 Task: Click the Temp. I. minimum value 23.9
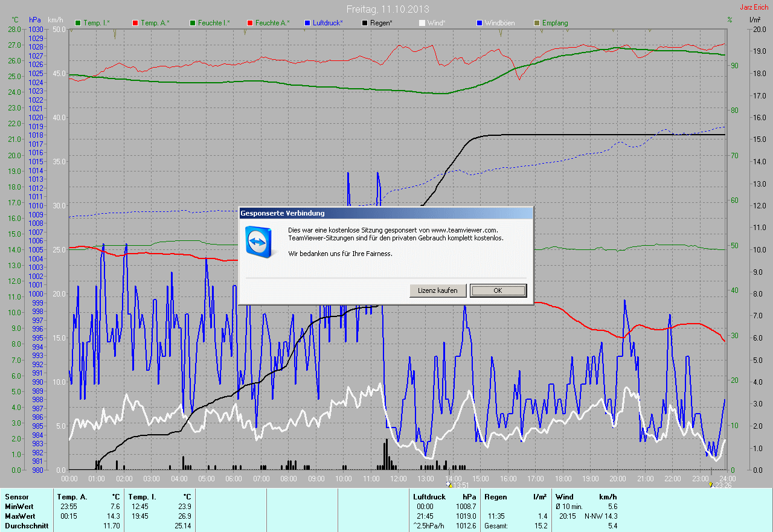(184, 507)
